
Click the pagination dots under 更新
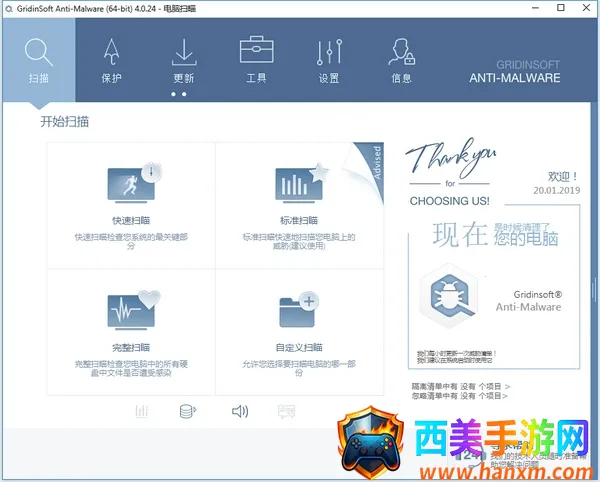coord(179,94)
